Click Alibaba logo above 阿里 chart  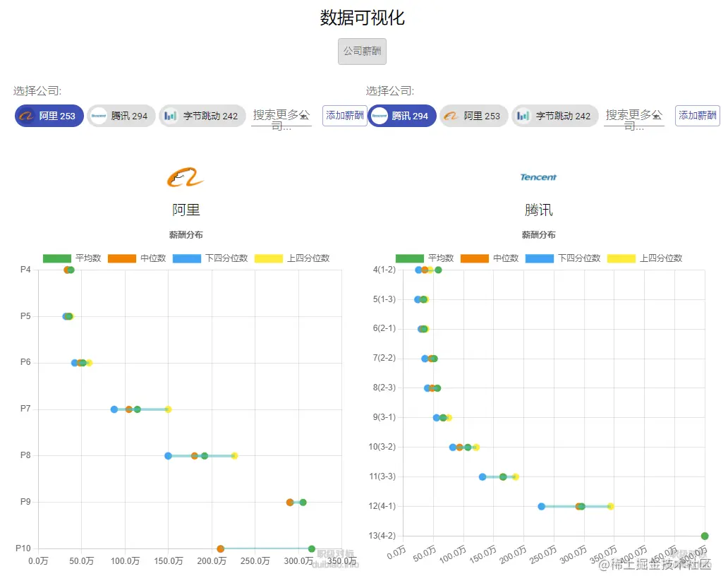pyautogui.click(x=186, y=177)
